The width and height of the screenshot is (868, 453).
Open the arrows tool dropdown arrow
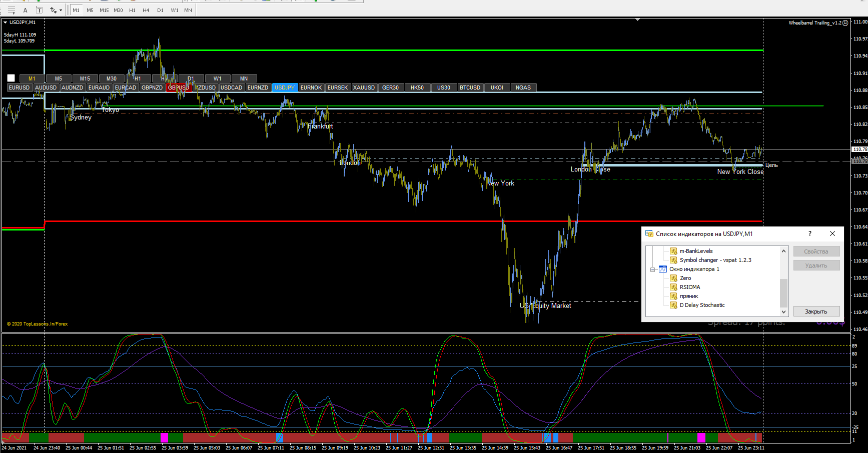point(61,10)
